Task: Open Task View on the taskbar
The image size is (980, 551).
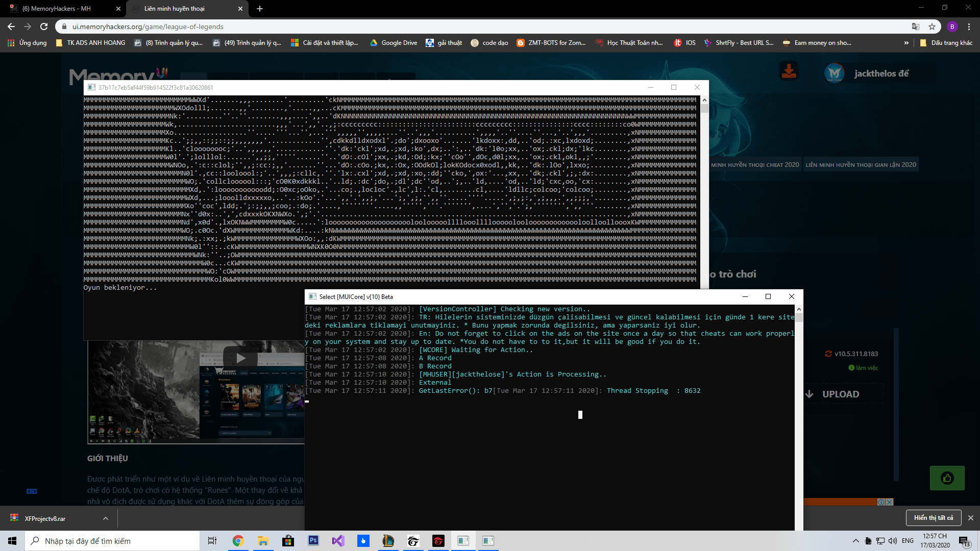Action: (x=212, y=541)
